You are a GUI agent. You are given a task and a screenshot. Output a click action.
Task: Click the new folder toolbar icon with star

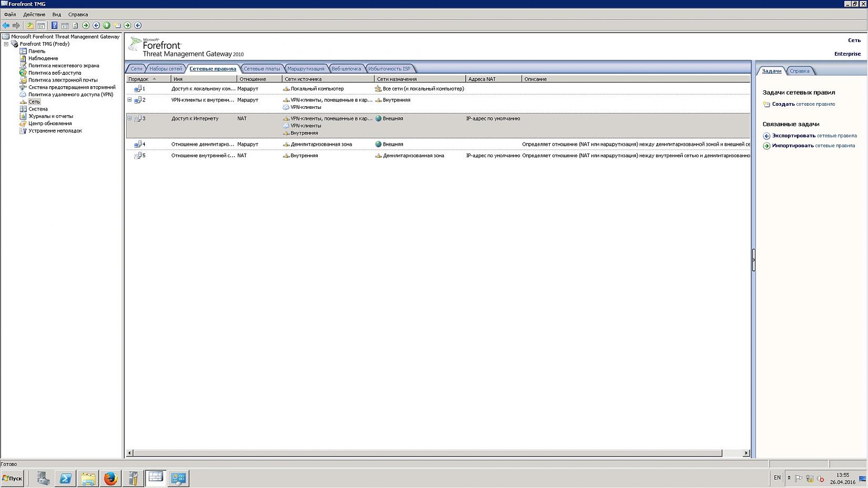tap(117, 25)
